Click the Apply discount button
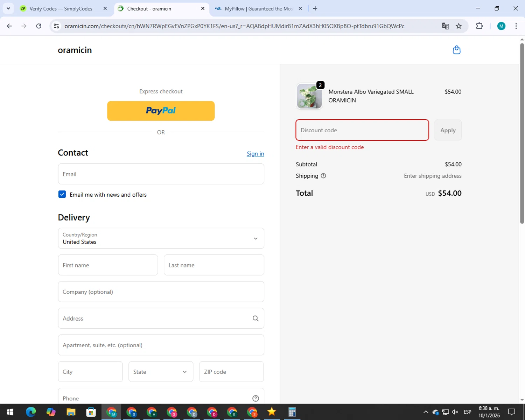The width and height of the screenshot is (525, 420). pos(448,130)
